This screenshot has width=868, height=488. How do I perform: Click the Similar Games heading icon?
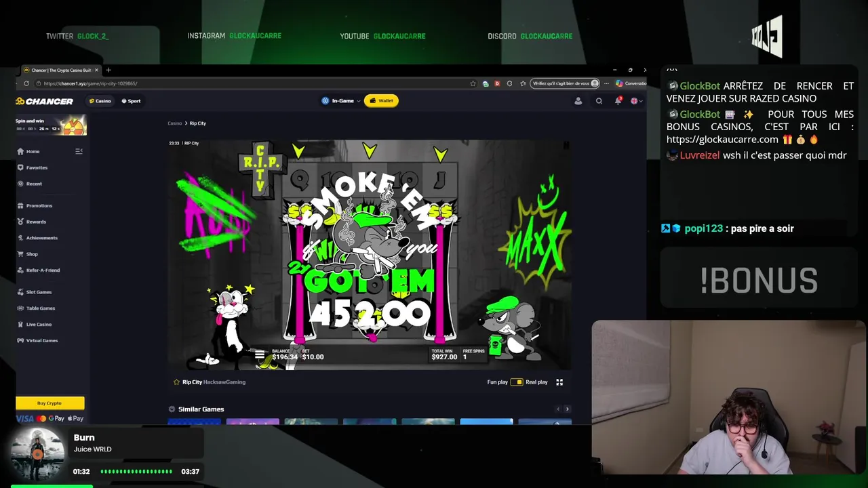172,409
